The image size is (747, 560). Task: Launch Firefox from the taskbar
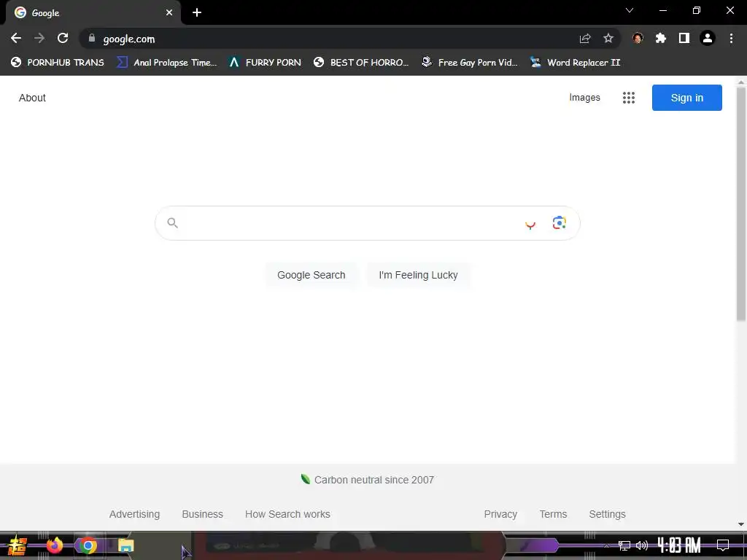(x=54, y=545)
